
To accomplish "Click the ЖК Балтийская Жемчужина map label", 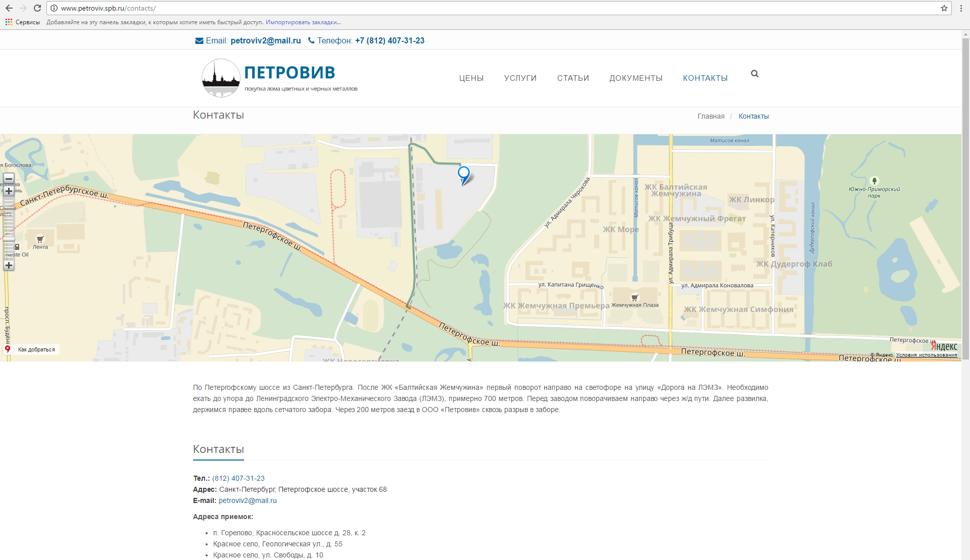I will pyautogui.click(x=675, y=190).
